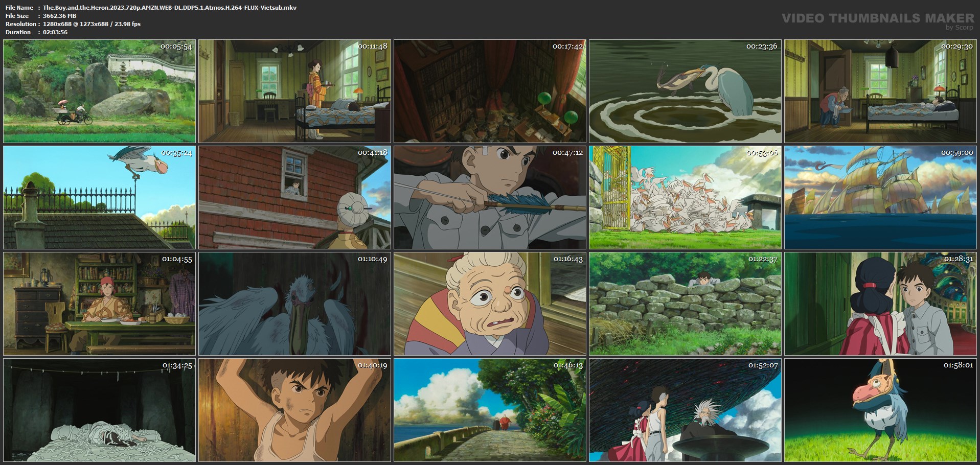This screenshot has width=980, height=465.
Task: Select the dark pelican thumbnail at 01:10:49
Action: (x=294, y=304)
